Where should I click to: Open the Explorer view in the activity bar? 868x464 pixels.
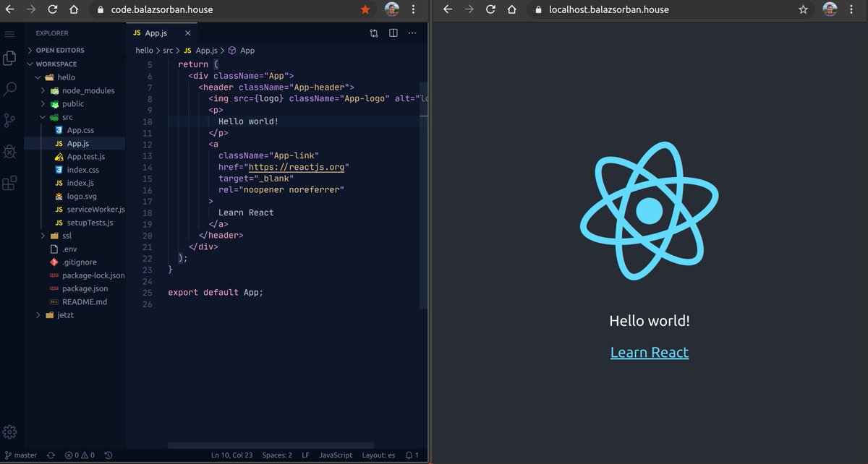point(9,59)
